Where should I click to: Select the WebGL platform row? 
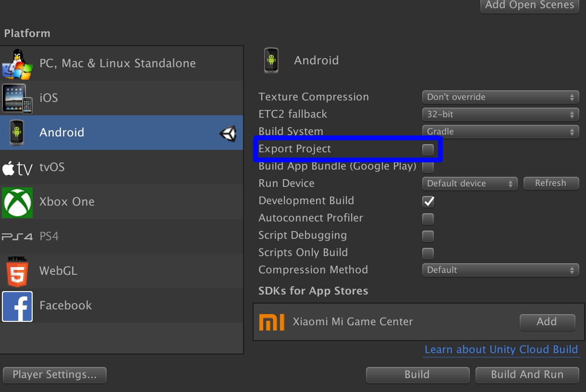122,271
